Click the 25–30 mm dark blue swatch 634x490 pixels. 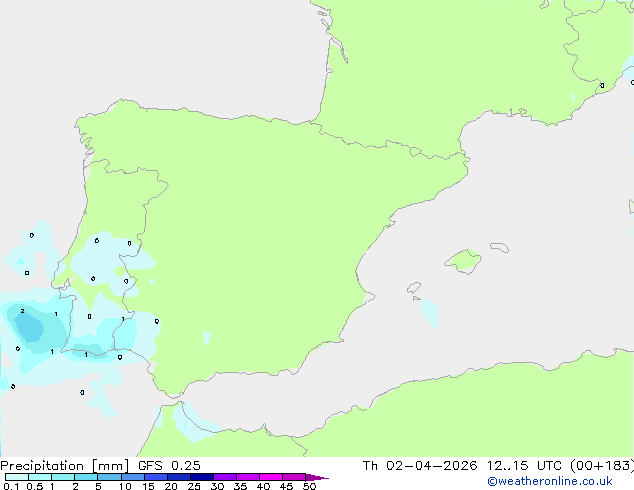[x=202, y=477]
